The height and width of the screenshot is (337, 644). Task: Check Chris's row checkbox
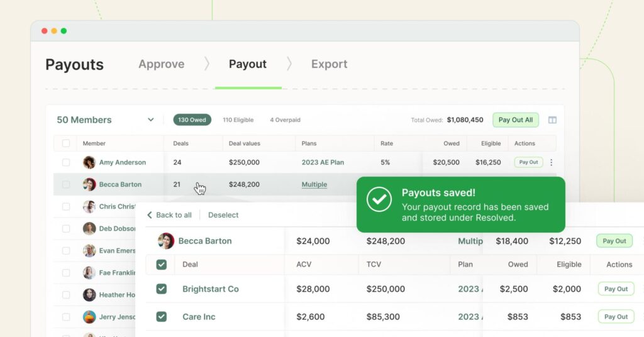(x=65, y=206)
